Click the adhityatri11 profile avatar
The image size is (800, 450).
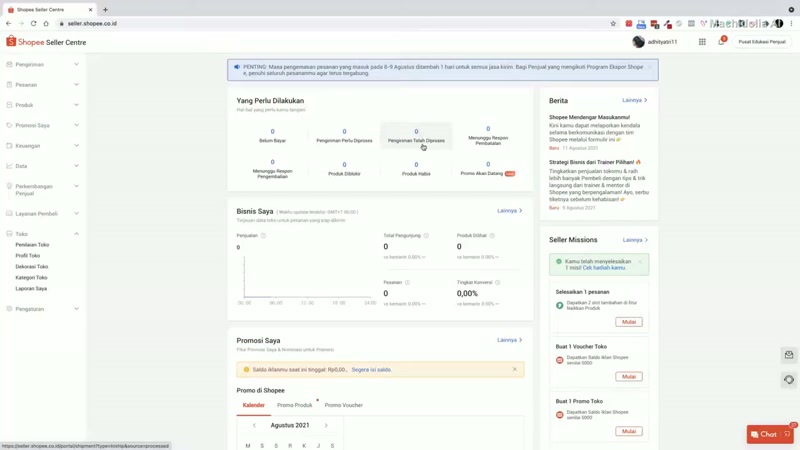[638, 42]
